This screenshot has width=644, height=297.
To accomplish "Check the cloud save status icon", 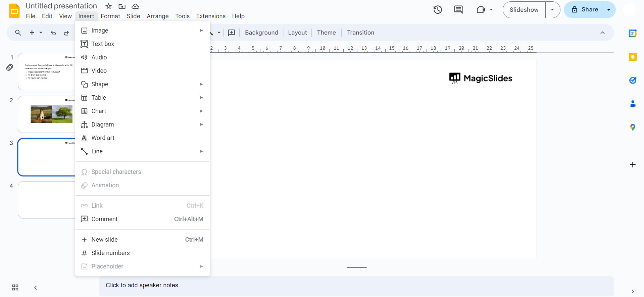I will pyautogui.click(x=135, y=6).
